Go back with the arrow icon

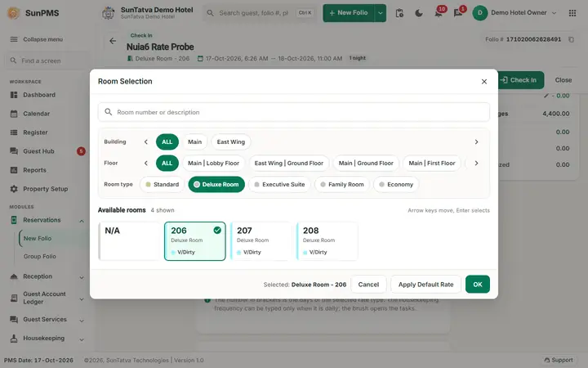[x=113, y=41]
